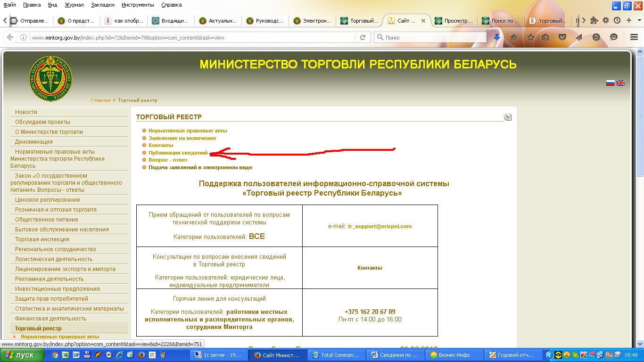
Task: Go to the Firefox home page icon
Action: tap(514, 37)
